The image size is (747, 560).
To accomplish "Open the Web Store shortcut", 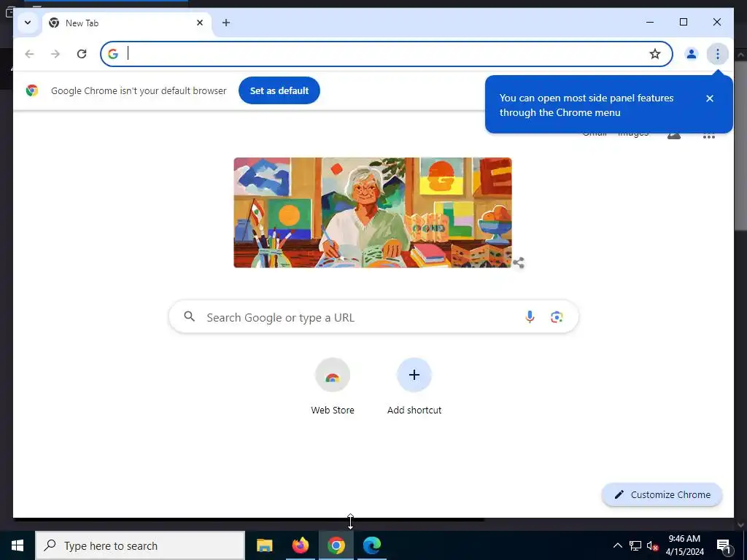I will click(333, 386).
